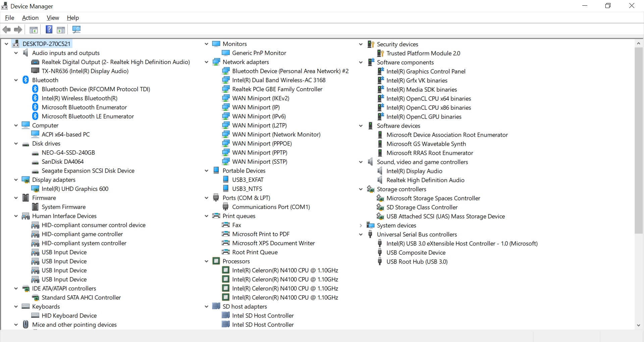
Task: Click the Intel(R) Graphics Control Panel component icon
Action: point(380,71)
